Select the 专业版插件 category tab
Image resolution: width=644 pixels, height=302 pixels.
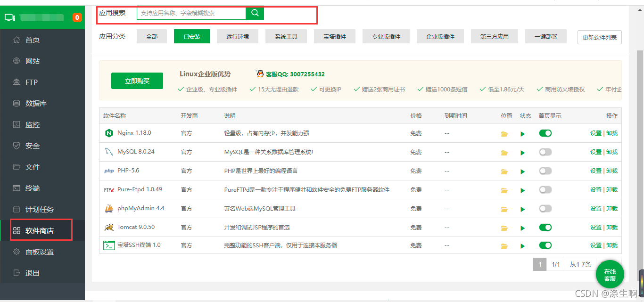coord(386,36)
